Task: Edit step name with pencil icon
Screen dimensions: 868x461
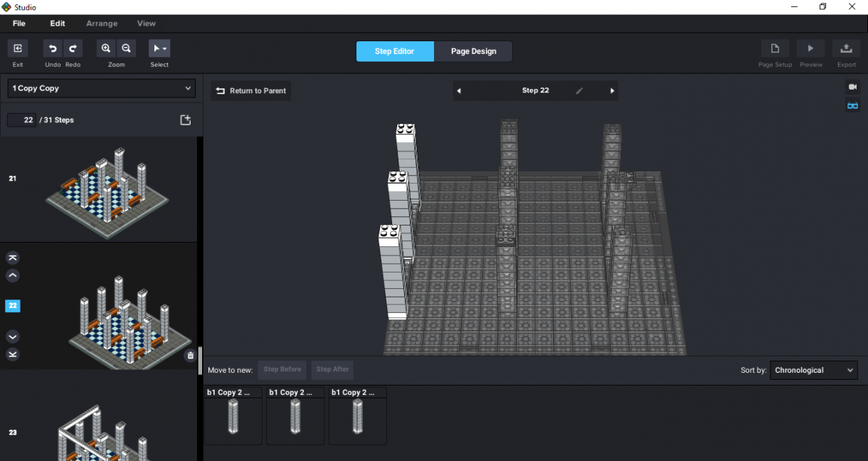Action: coord(579,91)
